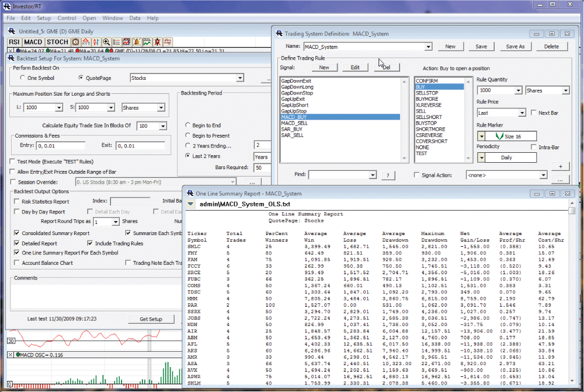Open the Stocks quote page dropdown

[239, 78]
